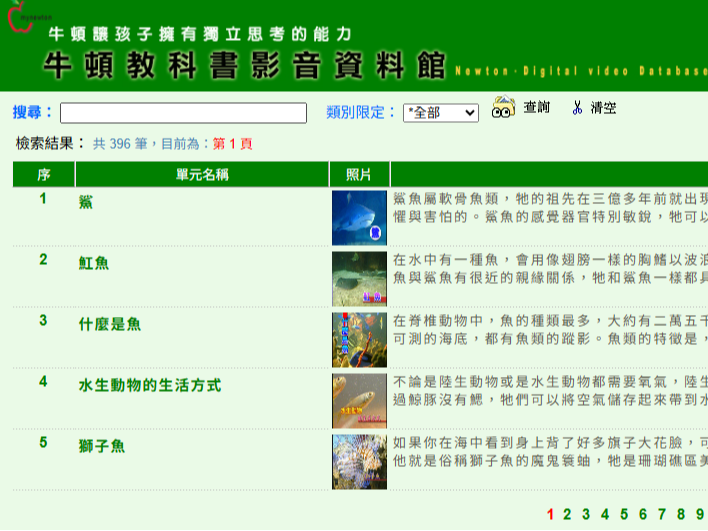Go to results page 3
This screenshot has height=531, width=708.
[x=586, y=514]
